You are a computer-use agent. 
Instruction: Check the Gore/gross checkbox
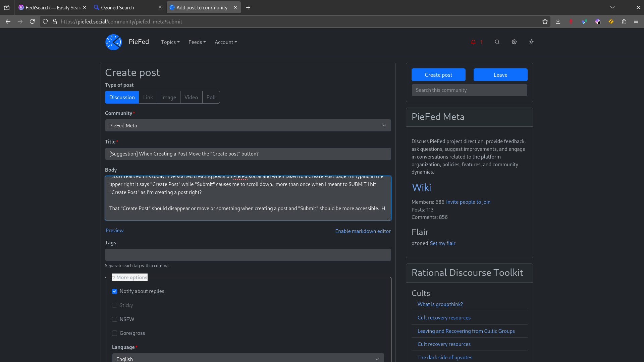tap(115, 333)
